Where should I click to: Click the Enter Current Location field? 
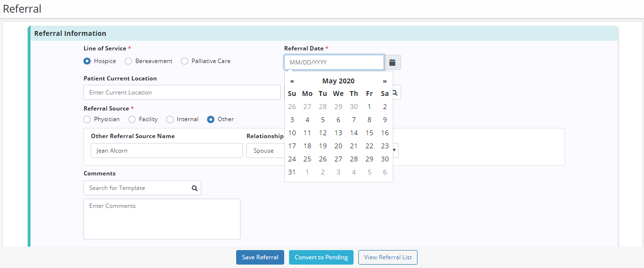coord(182,93)
